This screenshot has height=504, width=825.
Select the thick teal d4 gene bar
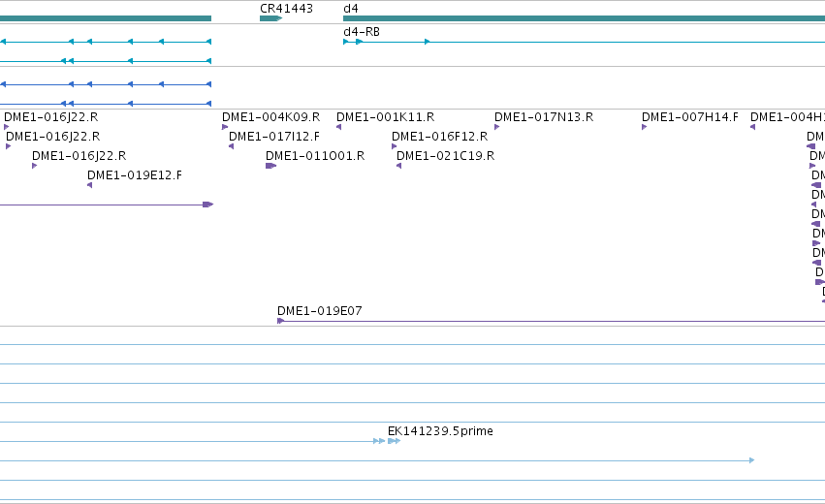click(584, 18)
